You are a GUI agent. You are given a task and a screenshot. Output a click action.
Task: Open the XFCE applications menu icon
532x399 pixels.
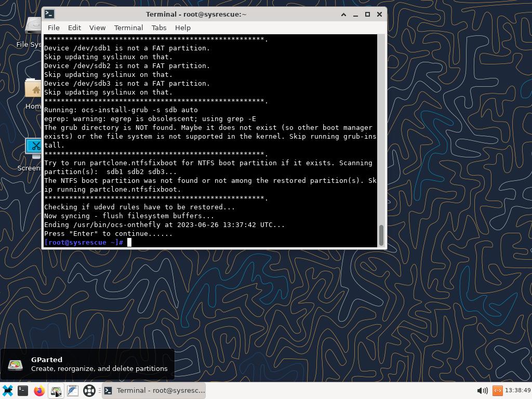(x=7, y=391)
